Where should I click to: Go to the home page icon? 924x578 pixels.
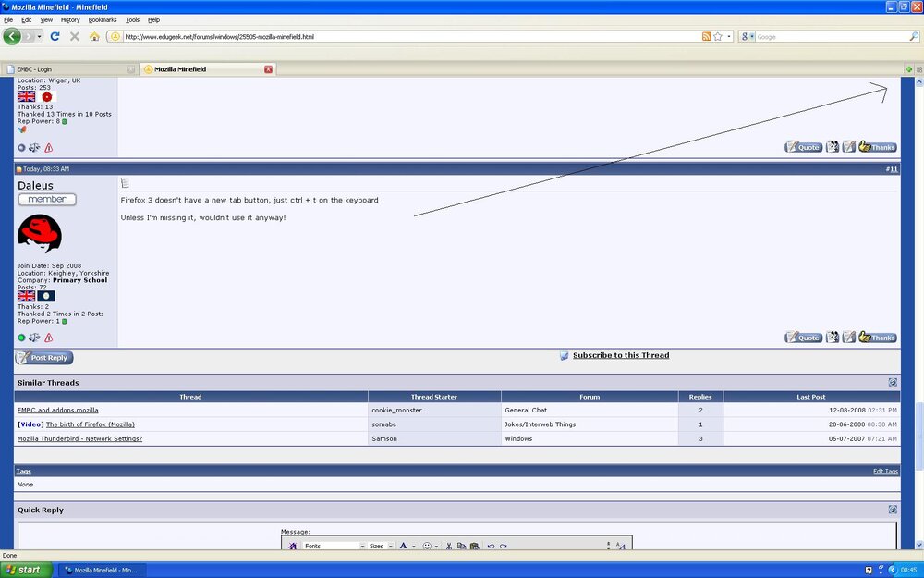click(94, 37)
